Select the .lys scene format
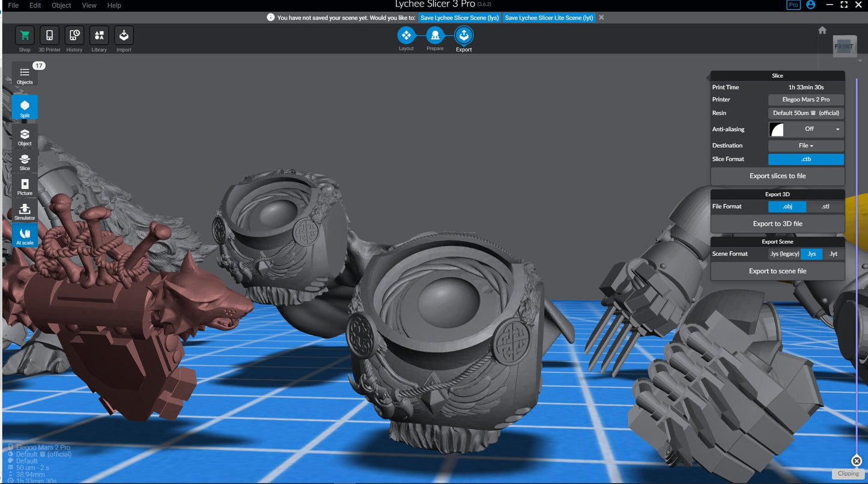 click(812, 254)
